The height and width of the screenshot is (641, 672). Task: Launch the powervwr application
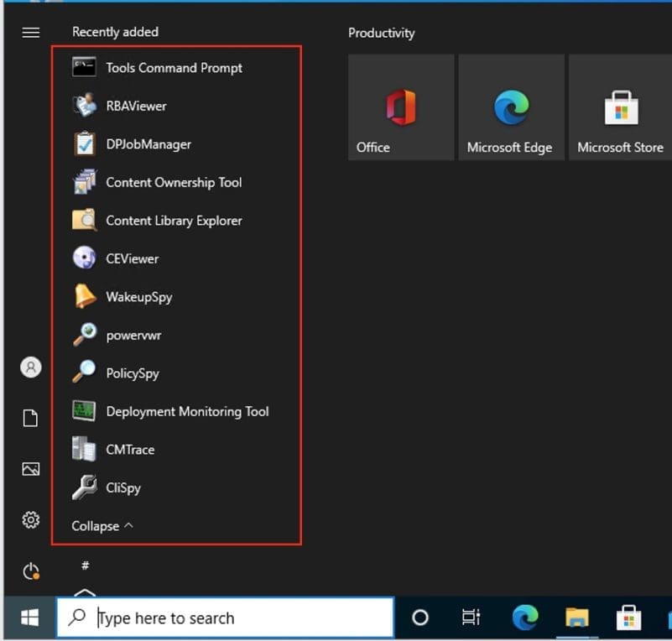pos(133,336)
